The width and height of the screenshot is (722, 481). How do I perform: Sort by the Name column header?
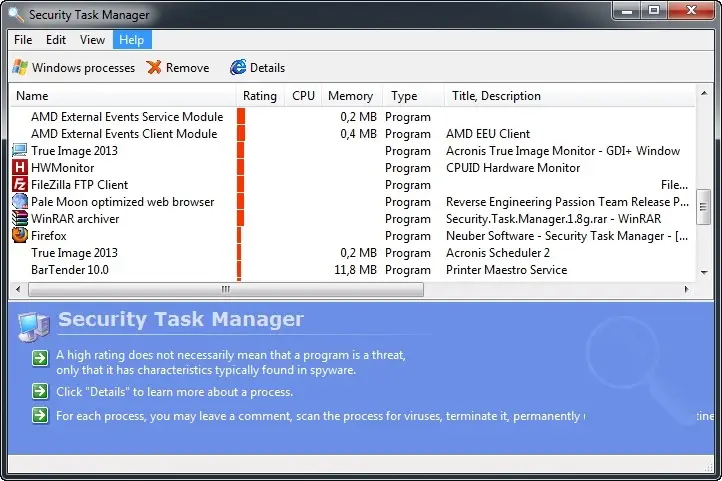(123, 96)
